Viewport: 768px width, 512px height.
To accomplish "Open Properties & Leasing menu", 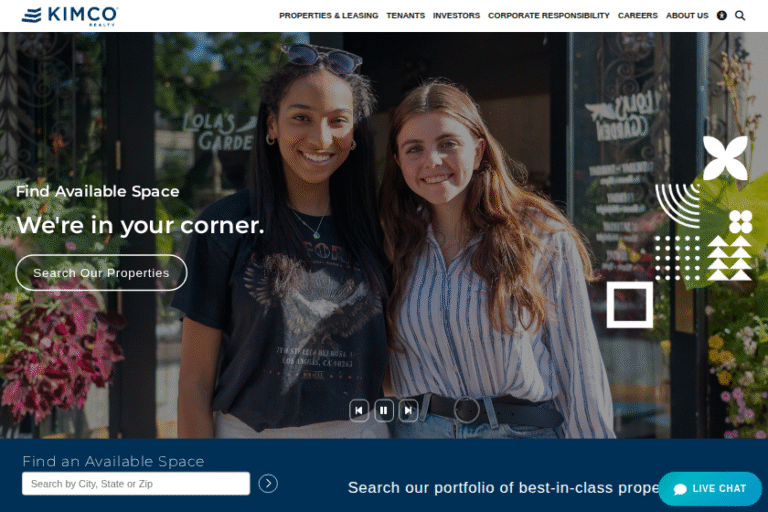I will click(x=329, y=16).
